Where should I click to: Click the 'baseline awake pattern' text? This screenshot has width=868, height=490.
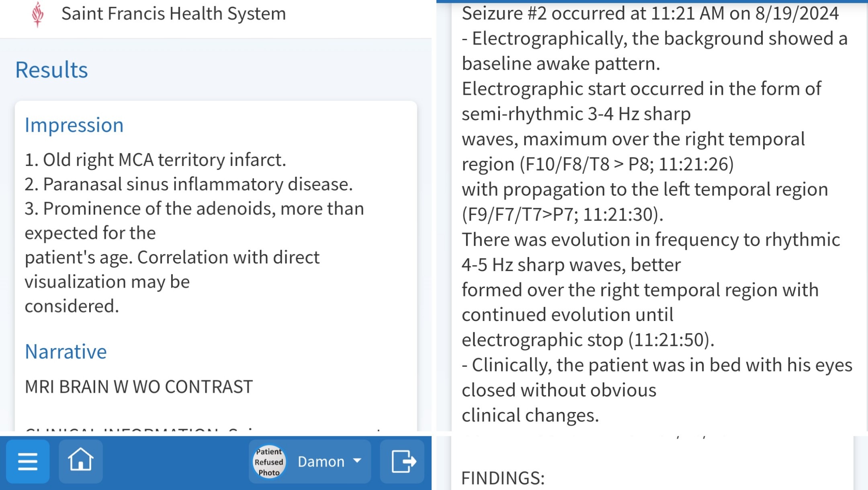(x=561, y=64)
